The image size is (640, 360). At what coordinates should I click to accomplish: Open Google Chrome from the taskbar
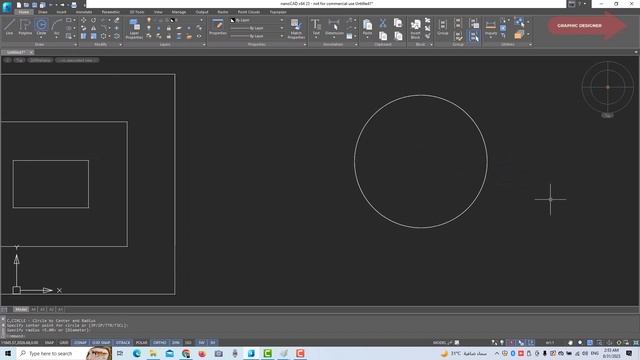(186, 353)
